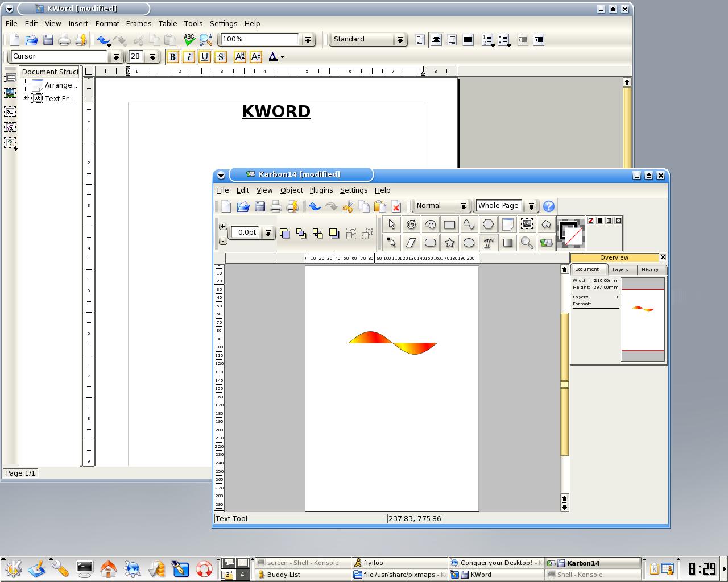Open the Konsole terminal launcher in the panel
This screenshot has height=582, width=728.
coord(84,568)
